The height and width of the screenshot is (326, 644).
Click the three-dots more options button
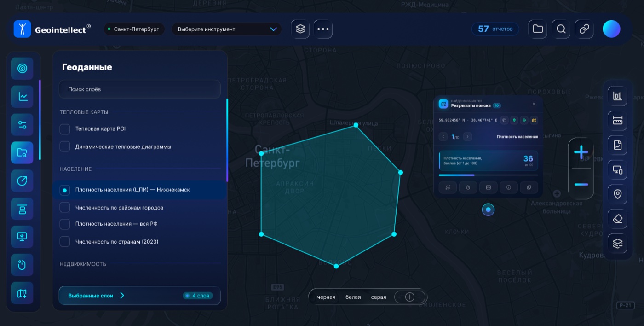coord(323,29)
